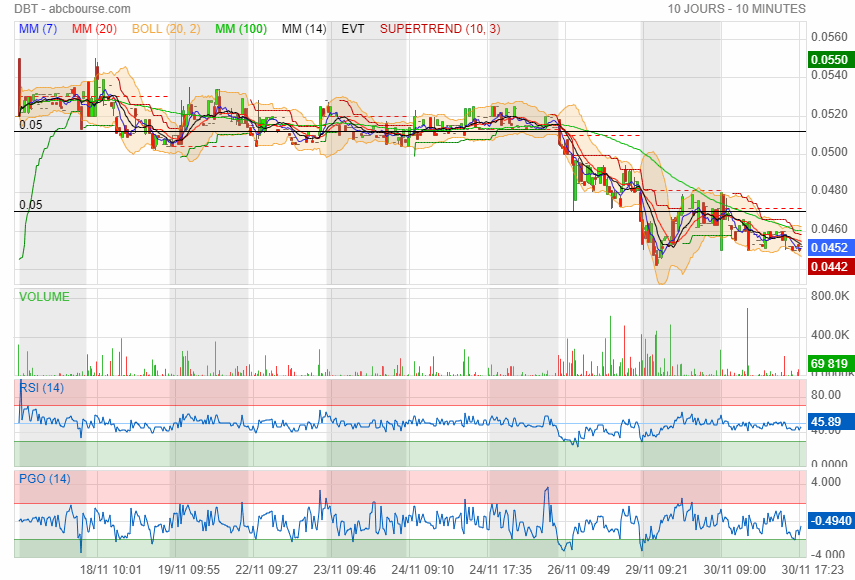Click the 0.0520 price axis label

pyautogui.click(x=829, y=114)
